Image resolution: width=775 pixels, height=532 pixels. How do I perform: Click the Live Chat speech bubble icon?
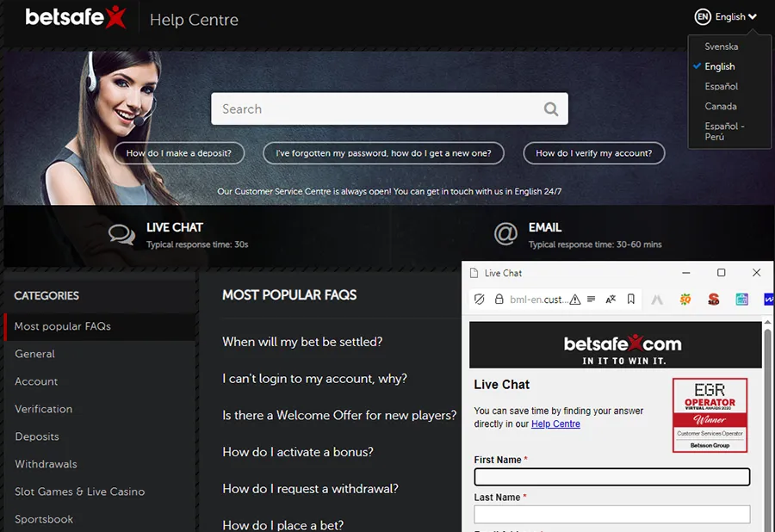click(121, 234)
